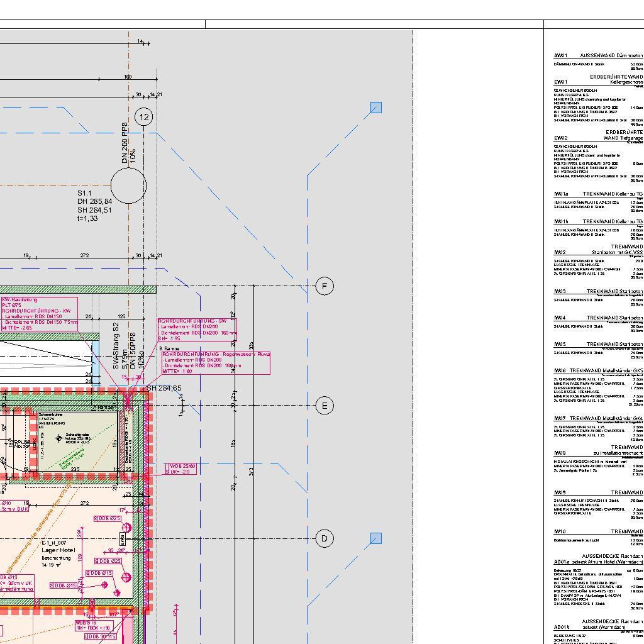
Task: Select the ROHRDURCHFÜHRUNG - SW annotation box
Action: pyautogui.click(x=197, y=330)
